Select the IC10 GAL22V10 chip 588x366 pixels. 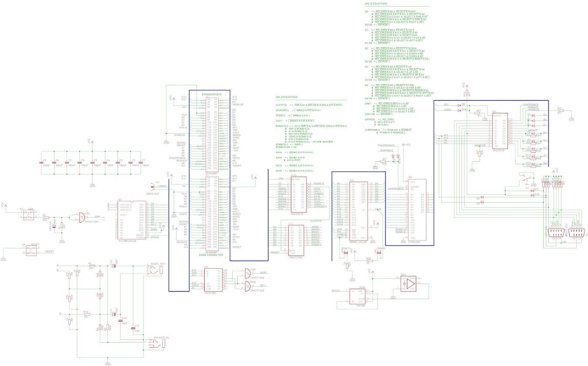[x=299, y=194]
